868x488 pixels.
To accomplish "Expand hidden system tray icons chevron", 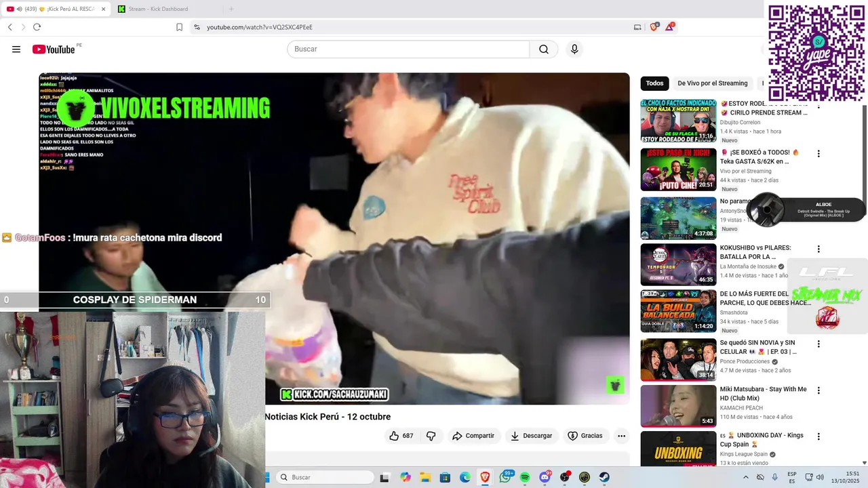I will 746,477.
